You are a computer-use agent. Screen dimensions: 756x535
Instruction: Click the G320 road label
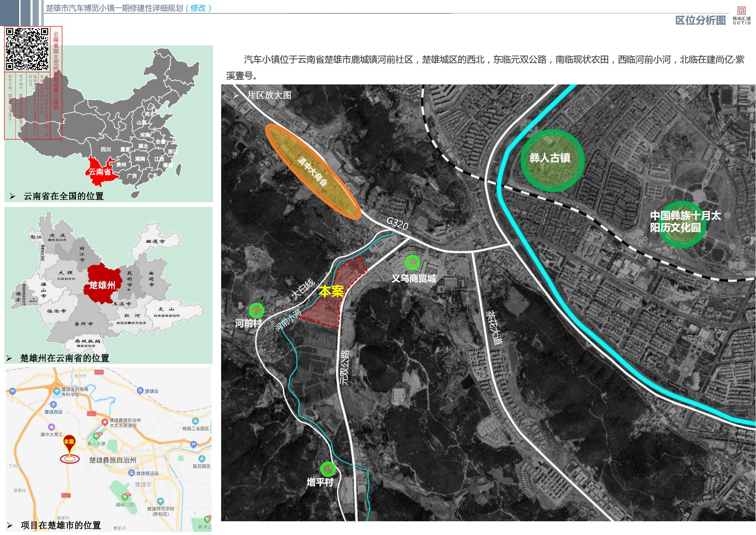[397, 223]
